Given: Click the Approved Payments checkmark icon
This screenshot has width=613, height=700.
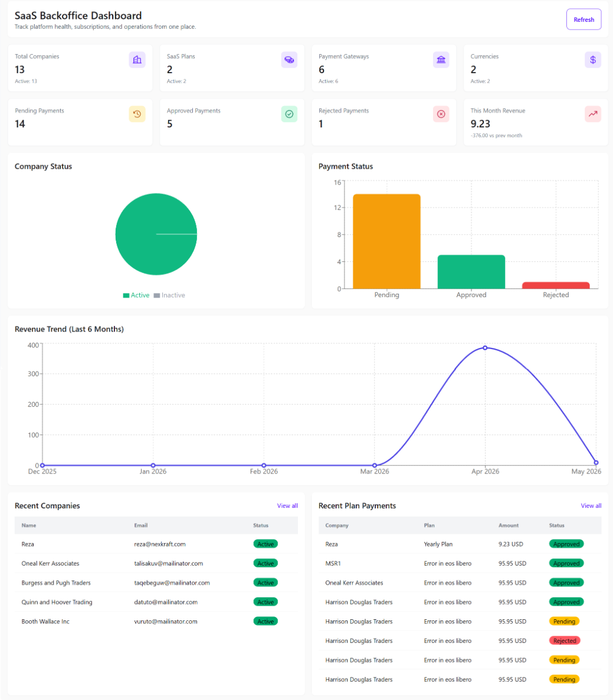Looking at the screenshot, I should (x=289, y=114).
